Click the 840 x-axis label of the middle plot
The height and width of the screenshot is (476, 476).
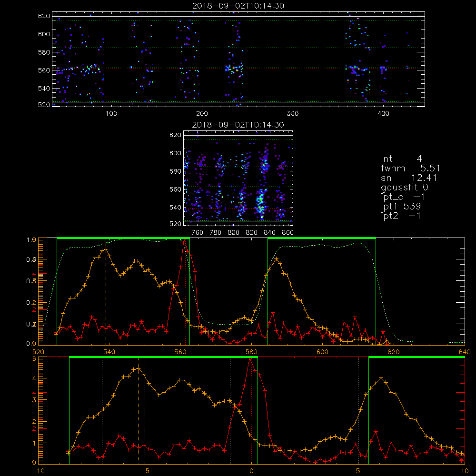pyautogui.click(x=269, y=233)
